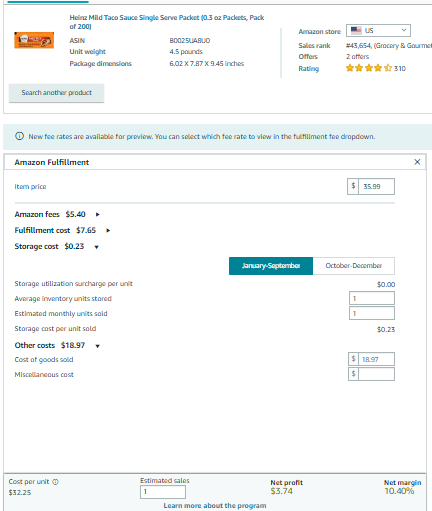Click the US flag icon
This screenshot has height=511, width=432.
pos(356,30)
